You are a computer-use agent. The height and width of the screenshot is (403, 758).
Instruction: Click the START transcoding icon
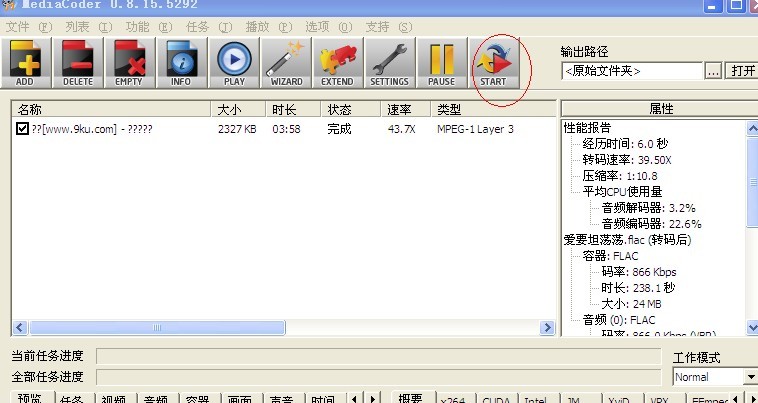[494, 63]
